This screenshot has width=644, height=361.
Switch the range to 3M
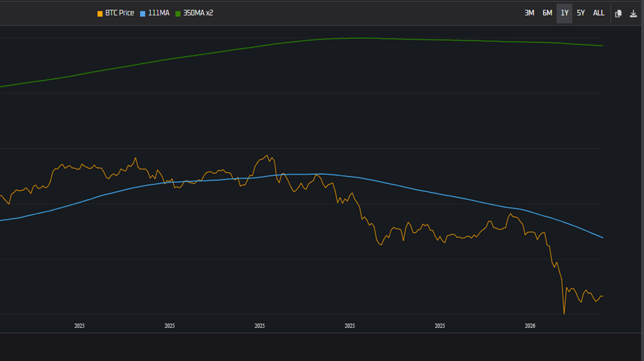click(529, 13)
